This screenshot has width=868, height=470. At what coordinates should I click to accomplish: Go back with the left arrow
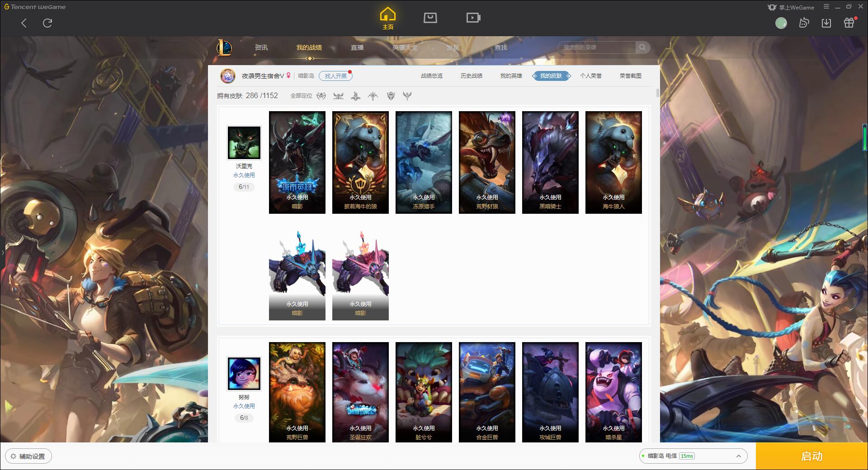24,23
